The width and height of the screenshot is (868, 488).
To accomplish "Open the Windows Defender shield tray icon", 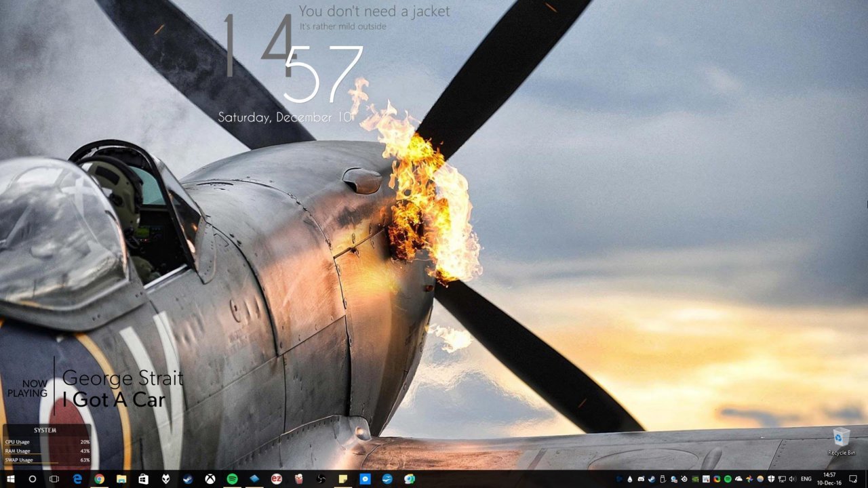I will tap(771, 479).
